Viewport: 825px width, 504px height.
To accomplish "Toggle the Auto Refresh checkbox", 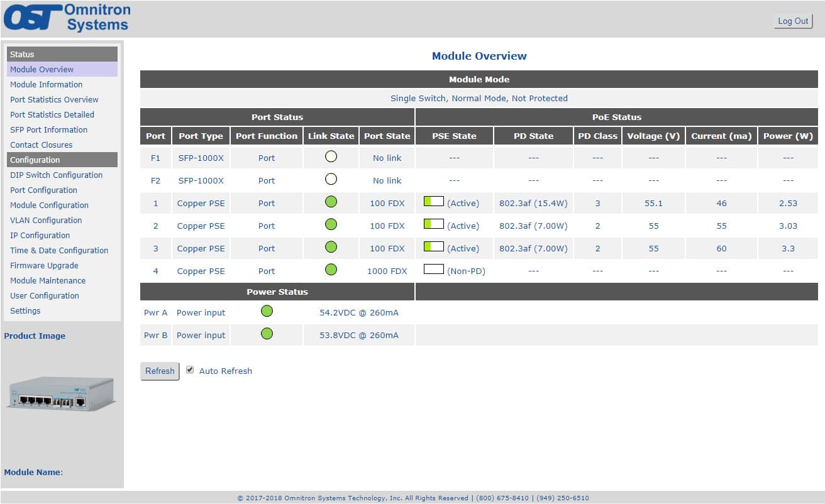I will coord(190,370).
